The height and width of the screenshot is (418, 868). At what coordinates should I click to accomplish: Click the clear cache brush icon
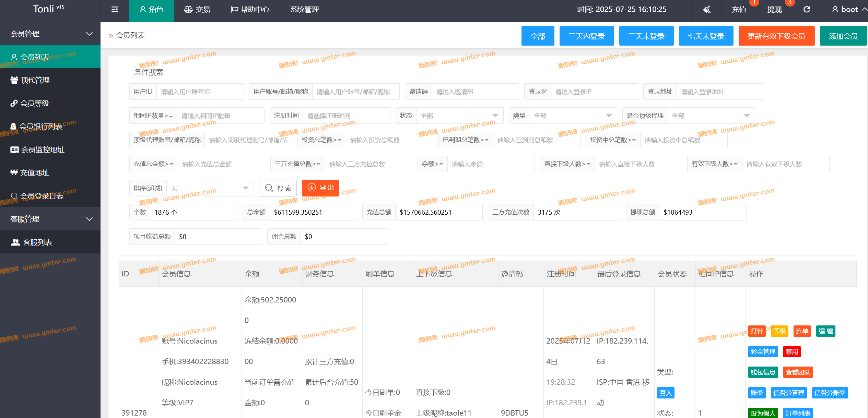pos(707,10)
